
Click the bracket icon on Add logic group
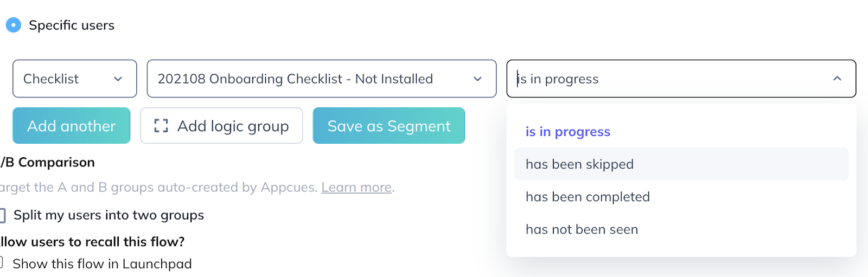point(161,126)
